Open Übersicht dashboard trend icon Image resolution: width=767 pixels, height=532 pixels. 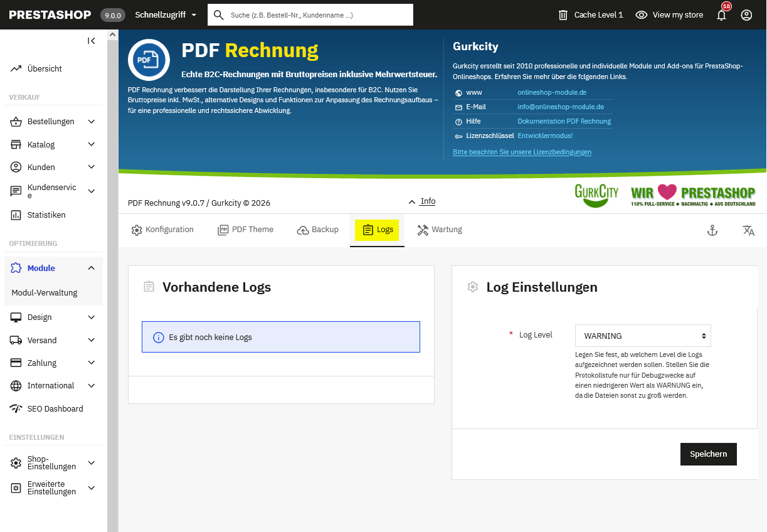tap(16, 69)
